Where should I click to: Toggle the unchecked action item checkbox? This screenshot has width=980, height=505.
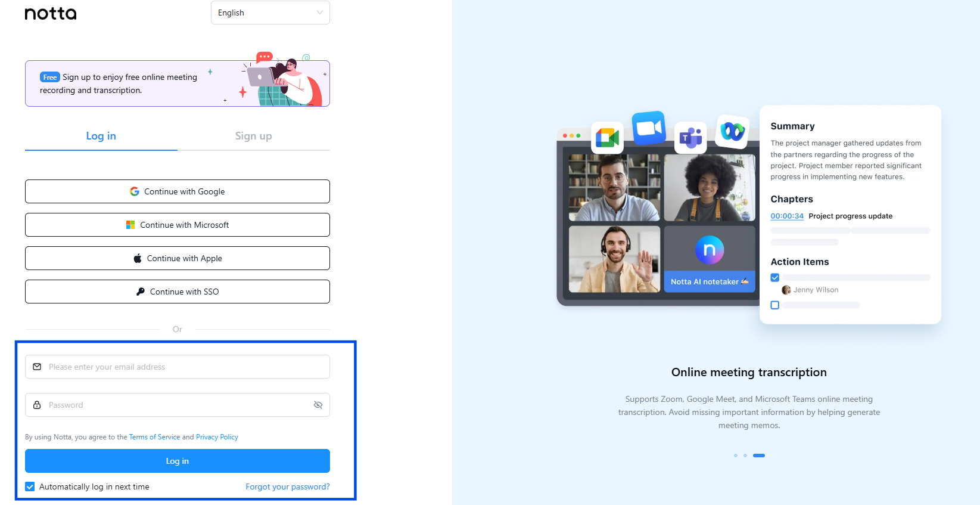(x=775, y=305)
